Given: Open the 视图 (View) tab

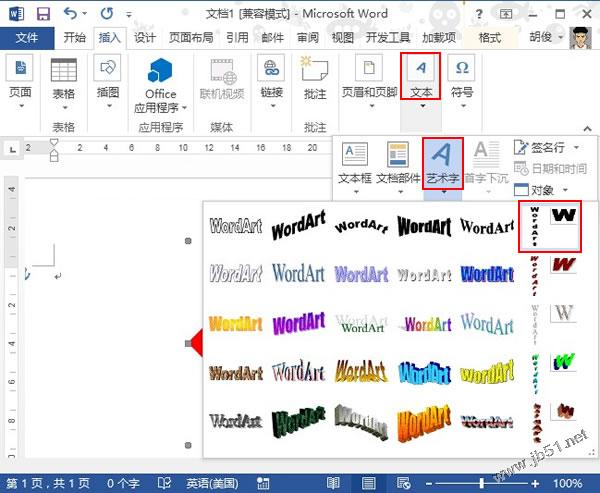Looking at the screenshot, I should click(x=342, y=38).
